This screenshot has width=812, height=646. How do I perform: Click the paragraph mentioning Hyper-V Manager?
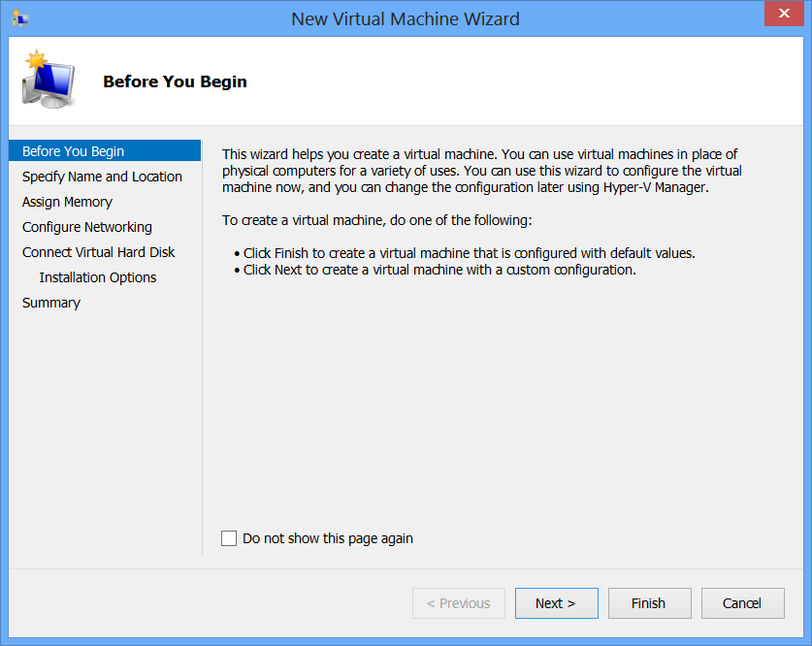(481, 171)
